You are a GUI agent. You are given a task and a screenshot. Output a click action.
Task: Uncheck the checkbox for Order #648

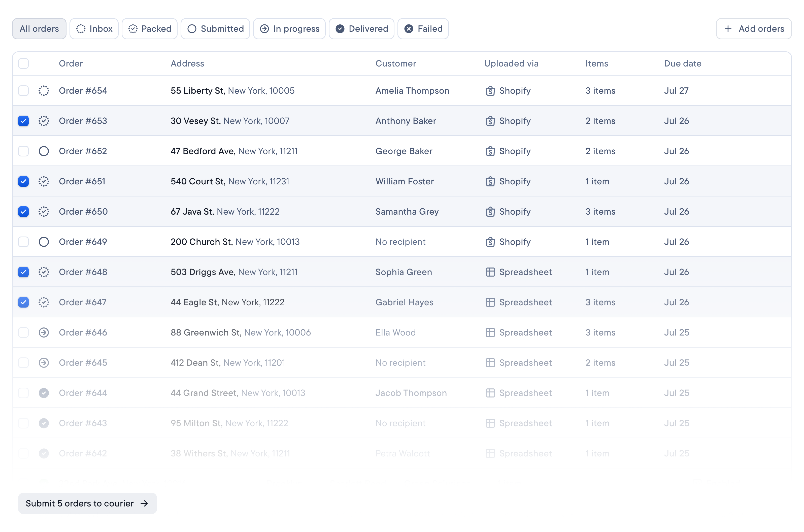[23, 272]
